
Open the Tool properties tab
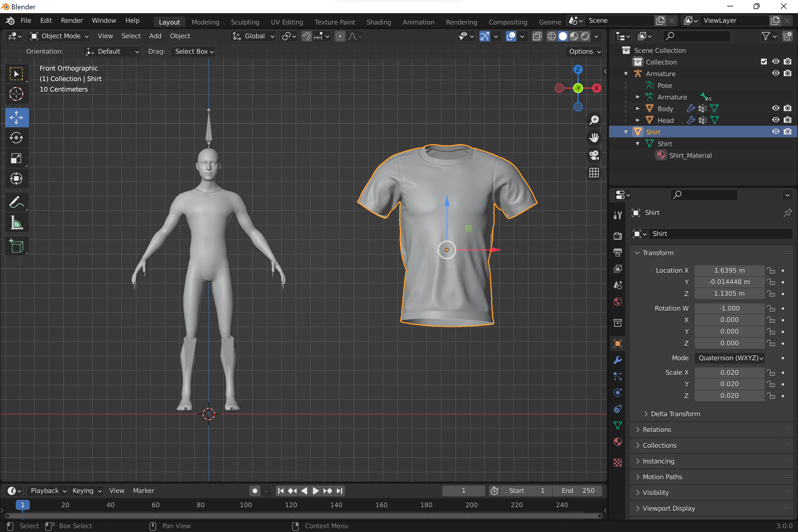[617, 215]
